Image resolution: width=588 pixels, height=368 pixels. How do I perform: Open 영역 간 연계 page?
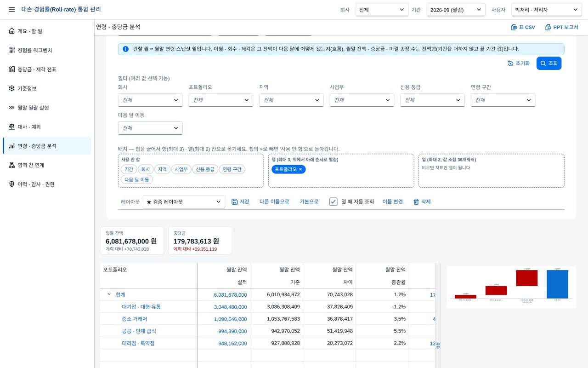pyautogui.click(x=47, y=165)
